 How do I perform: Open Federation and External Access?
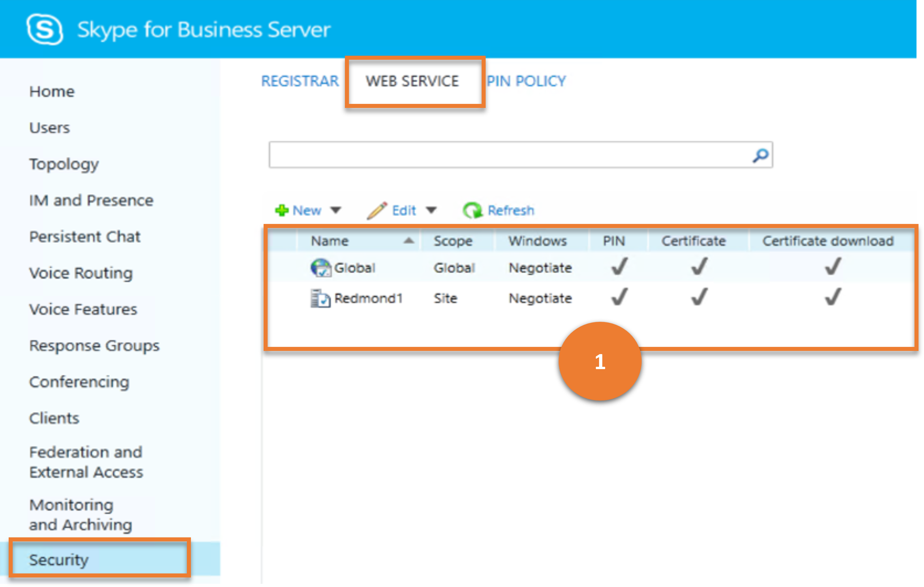(86, 462)
